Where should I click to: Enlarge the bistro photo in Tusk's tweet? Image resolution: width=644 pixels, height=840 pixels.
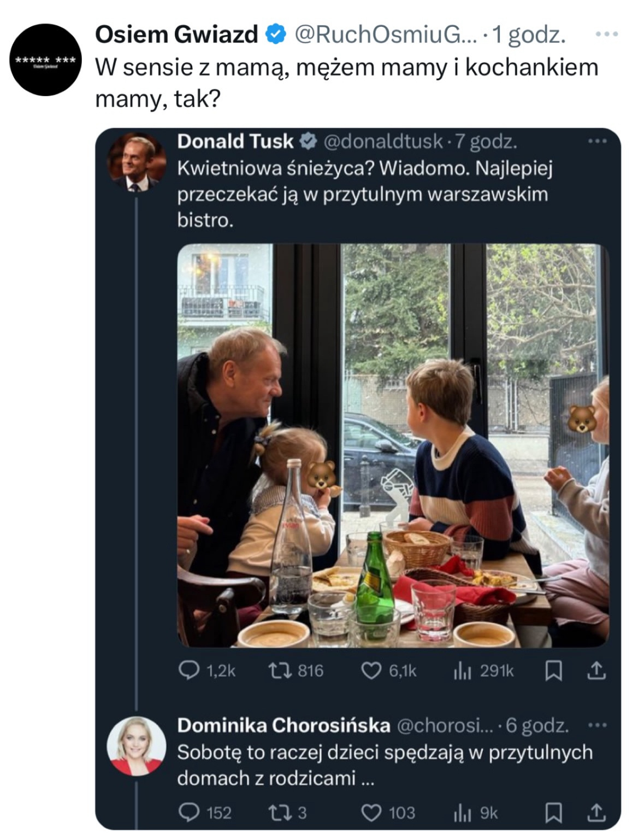pos(393,445)
